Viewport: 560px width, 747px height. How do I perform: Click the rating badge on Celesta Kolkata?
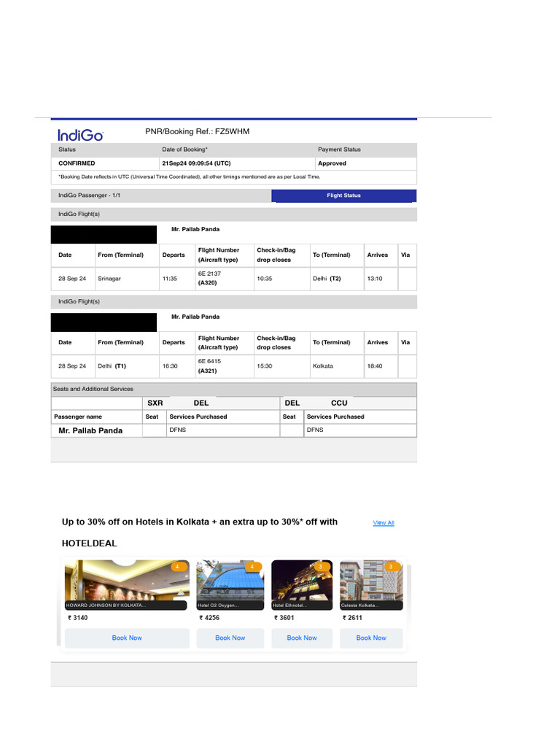392,566
